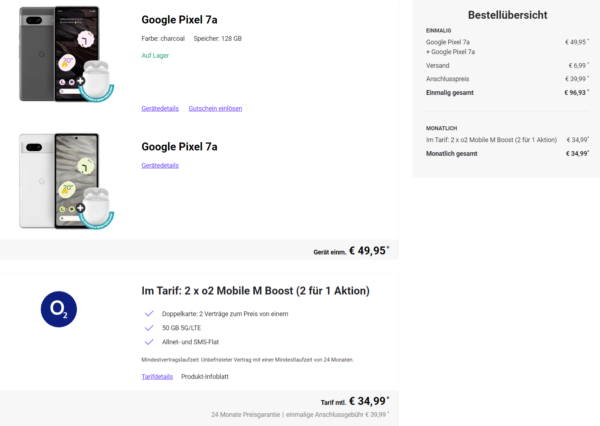The height and width of the screenshot is (426, 600).
Task: Open Gutschein einlösen link
Action: (x=215, y=108)
